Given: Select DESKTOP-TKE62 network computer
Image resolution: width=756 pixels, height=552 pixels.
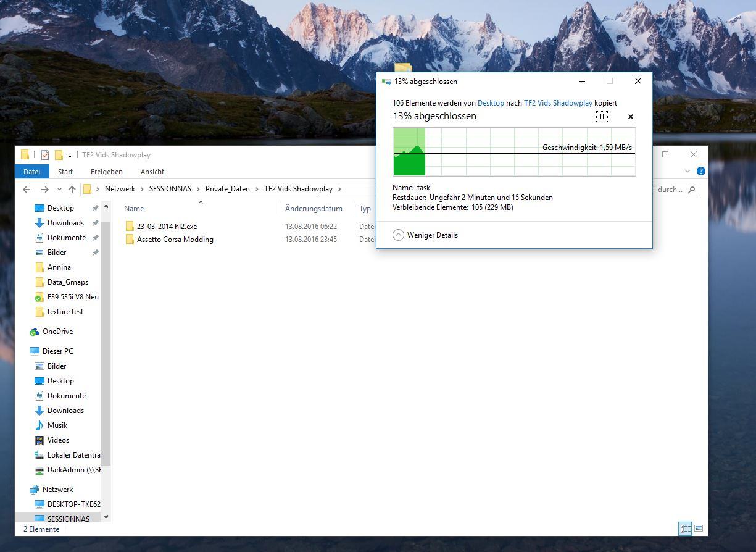Looking at the screenshot, I should pyautogui.click(x=73, y=504).
